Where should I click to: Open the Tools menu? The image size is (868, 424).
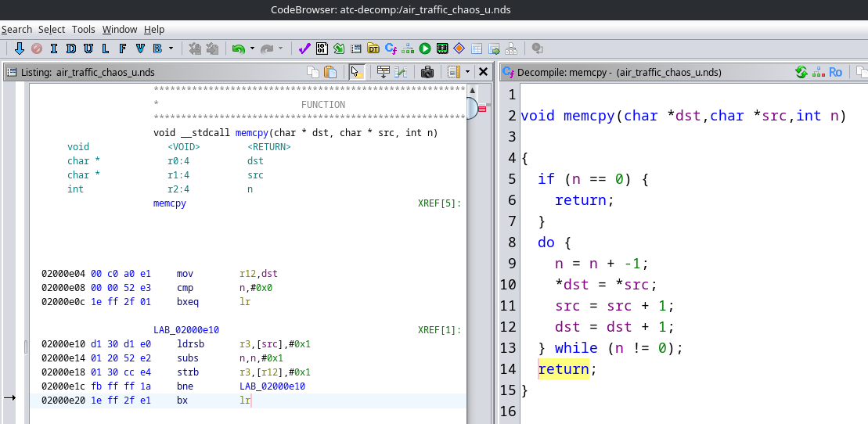tap(84, 30)
